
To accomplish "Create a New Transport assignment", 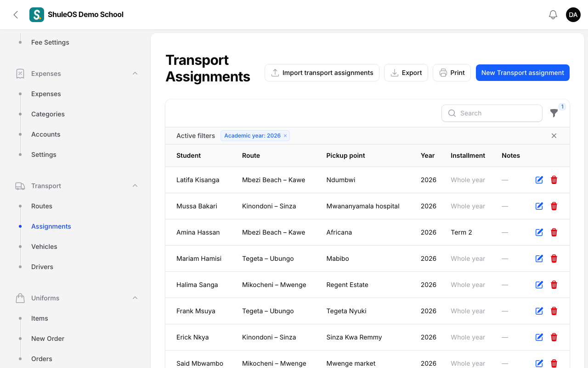I will click(x=523, y=73).
